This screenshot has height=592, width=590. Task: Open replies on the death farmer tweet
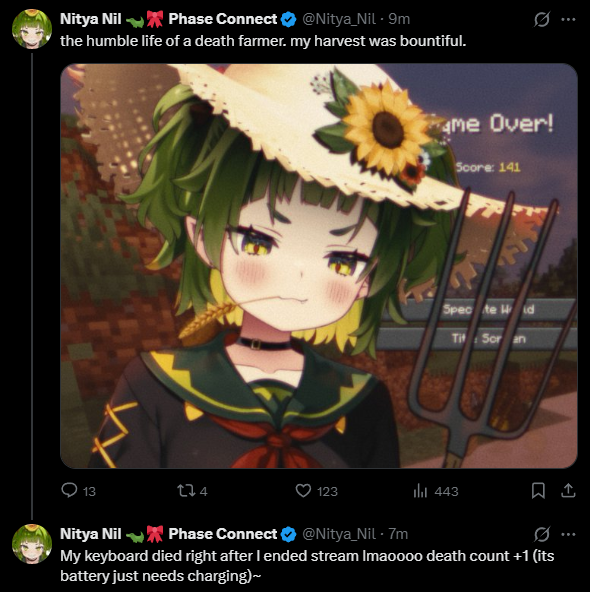78,491
